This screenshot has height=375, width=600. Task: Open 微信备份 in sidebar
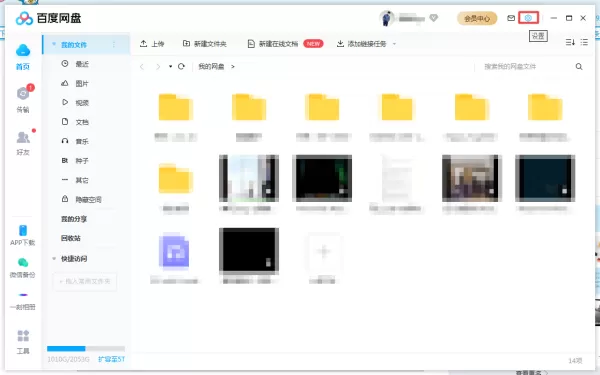coord(23,267)
